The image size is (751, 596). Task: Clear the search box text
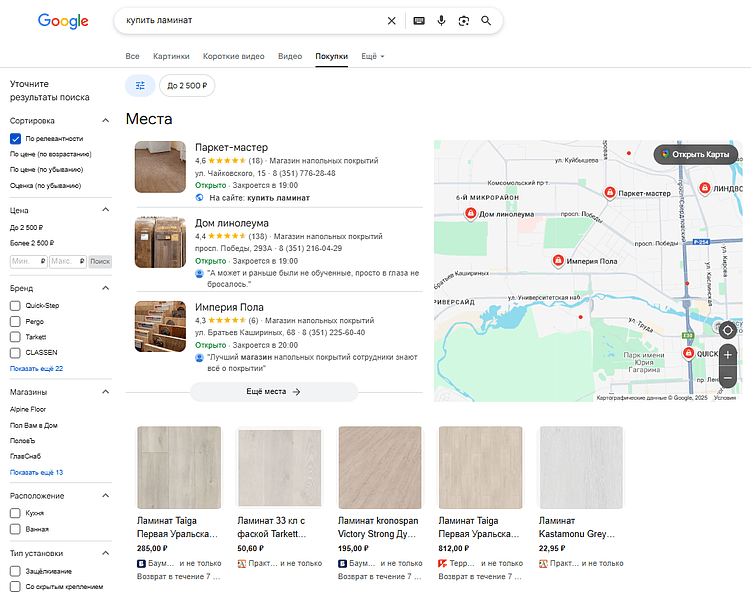(391, 21)
